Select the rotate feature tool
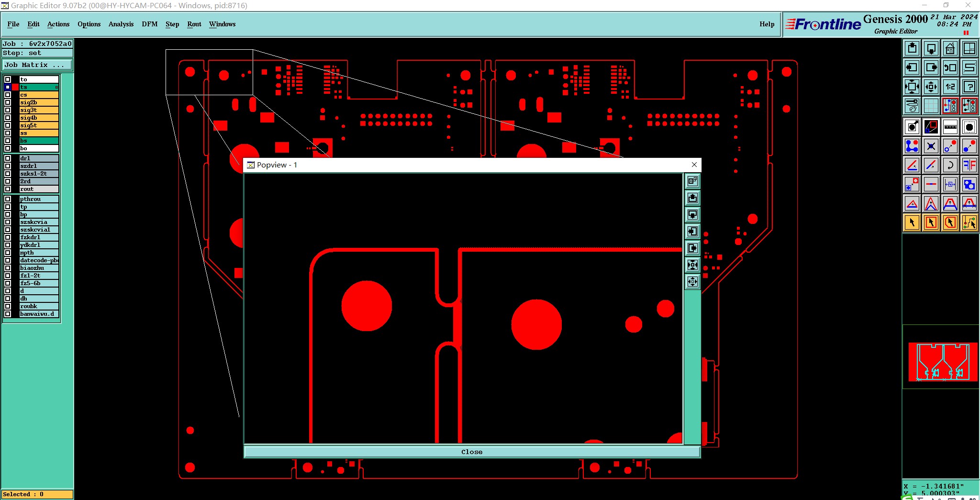Image resolution: width=980 pixels, height=500 pixels. (950, 165)
